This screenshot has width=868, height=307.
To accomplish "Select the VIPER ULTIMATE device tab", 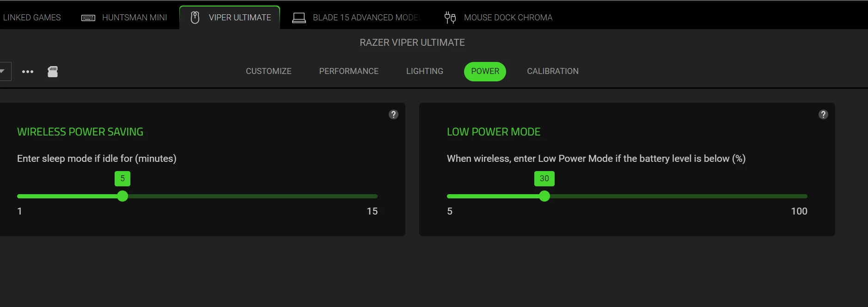I will click(230, 18).
